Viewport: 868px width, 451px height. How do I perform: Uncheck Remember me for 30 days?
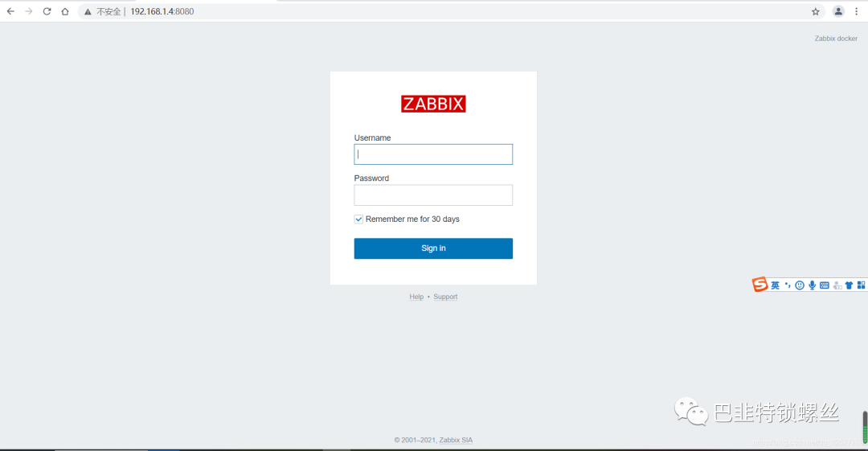358,219
